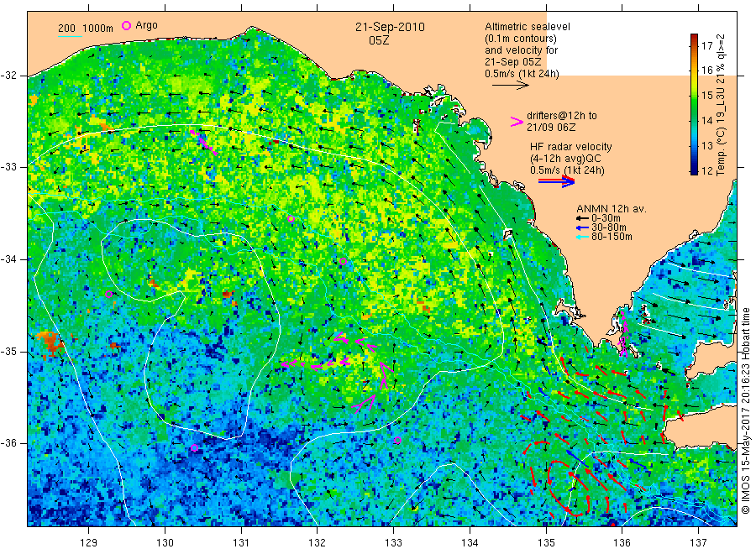Click the temperature color bar

[694, 104]
